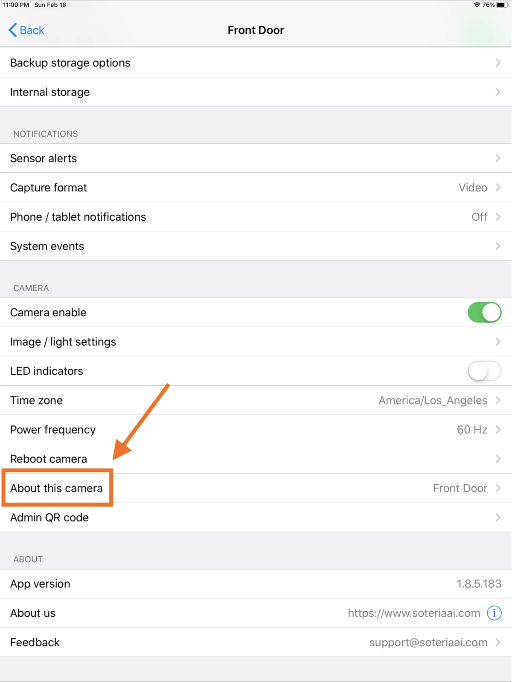Screen dimensions: 512x682
Task: Expand Phone / tablet notifications Off setting
Action: (256, 217)
